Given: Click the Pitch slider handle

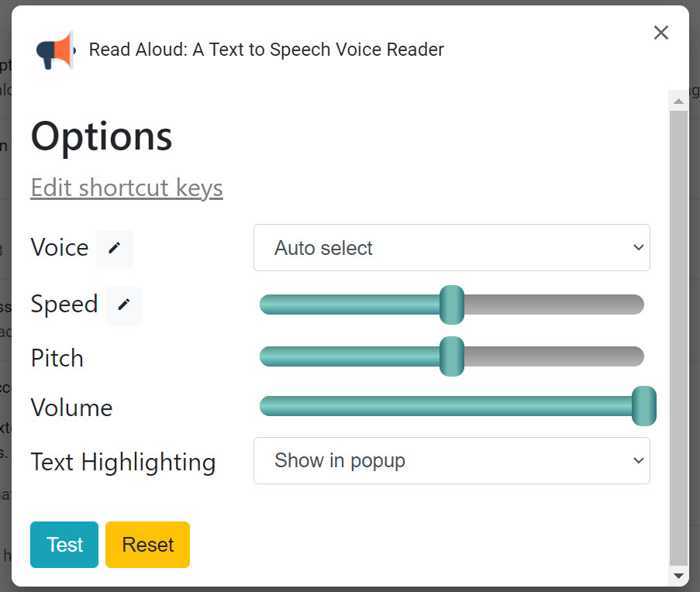Looking at the screenshot, I should tap(452, 356).
